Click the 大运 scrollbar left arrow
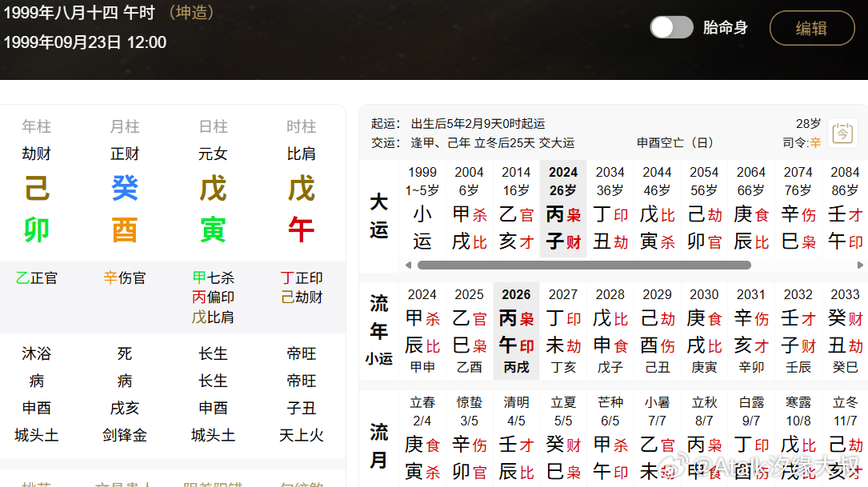The height and width of the screenshot is (487, 868). click(408, 265)
